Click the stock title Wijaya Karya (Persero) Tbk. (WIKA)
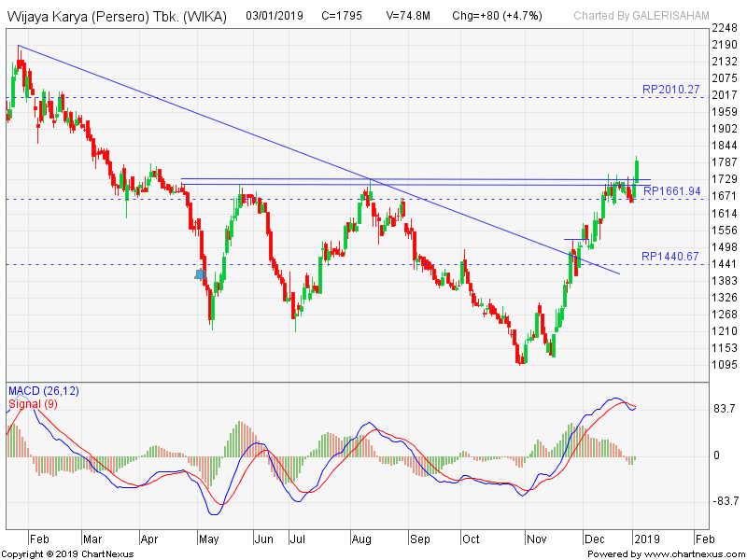The image size is (747, 560). pyautogui.click(x=118, y=17)
